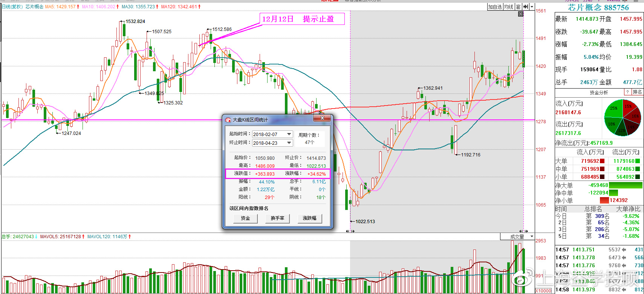
Task: Select the 资金分析 panel header
Action: [598, 92]
